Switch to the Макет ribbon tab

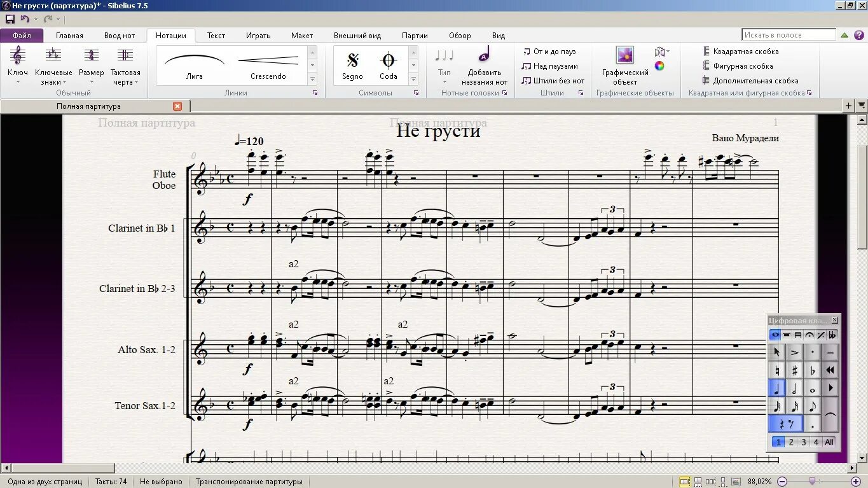click(302, 36)
